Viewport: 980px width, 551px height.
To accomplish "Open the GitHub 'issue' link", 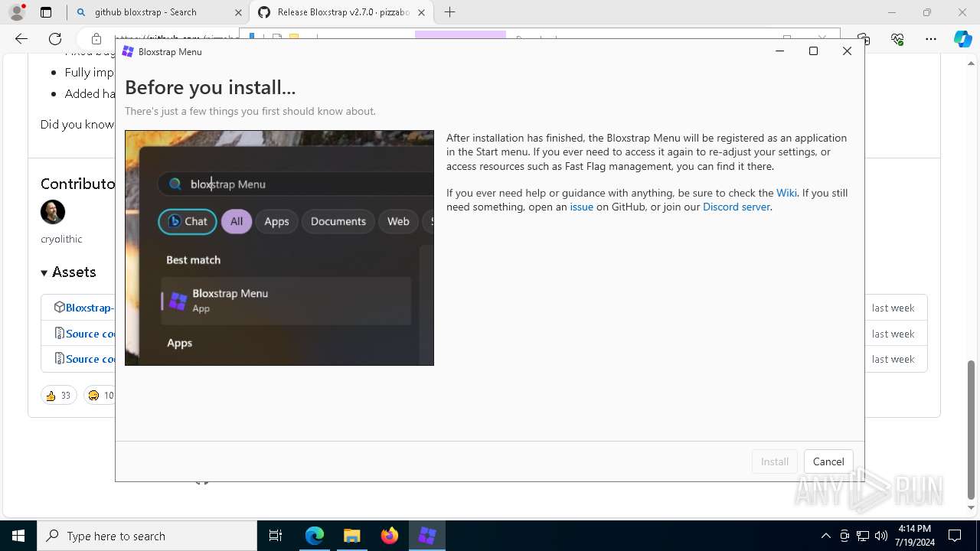I will click(x=581, y=207).
